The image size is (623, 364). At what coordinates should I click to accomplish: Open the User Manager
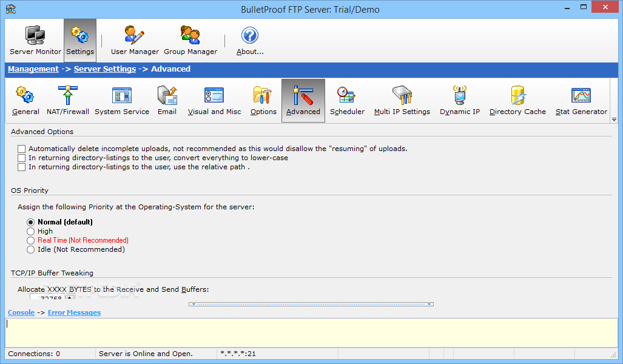pyautogui.click(x=135, y=40)
